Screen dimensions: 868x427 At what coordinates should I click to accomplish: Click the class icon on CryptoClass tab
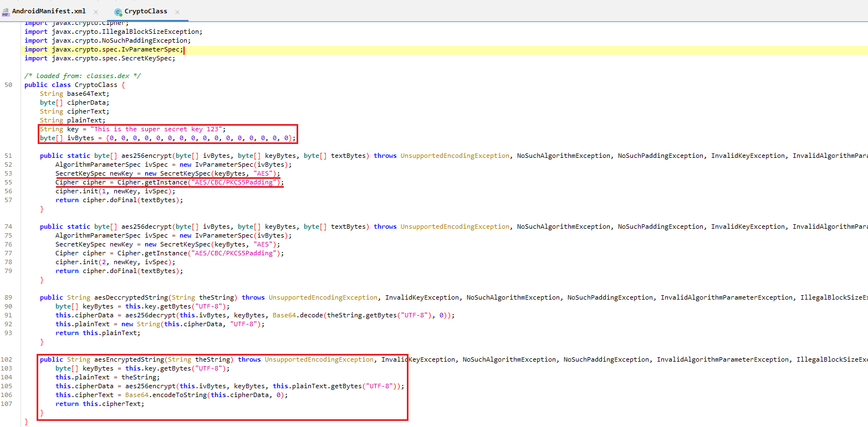(x=118, y=12)
